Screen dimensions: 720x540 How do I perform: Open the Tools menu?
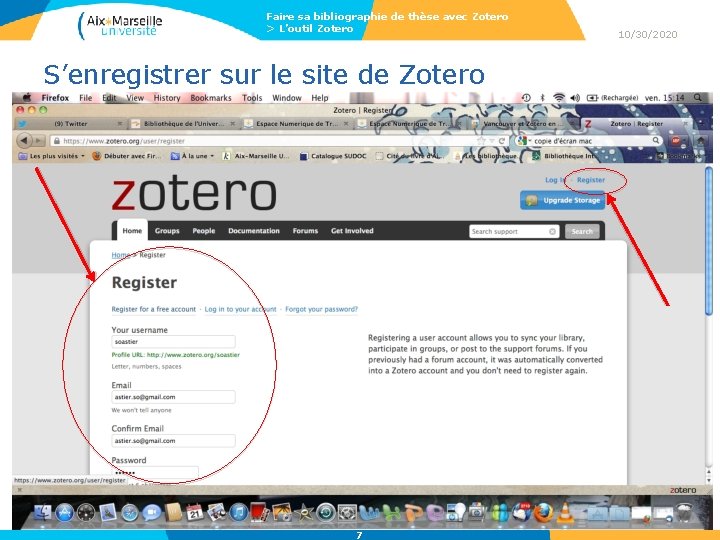252,97
